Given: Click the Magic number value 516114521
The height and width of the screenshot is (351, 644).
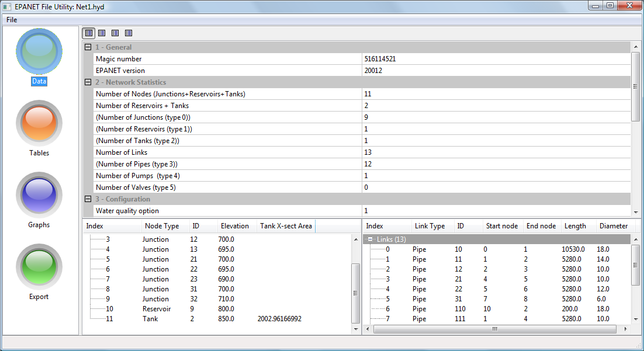Looking at the screenshot, I should tap(380, 59).
